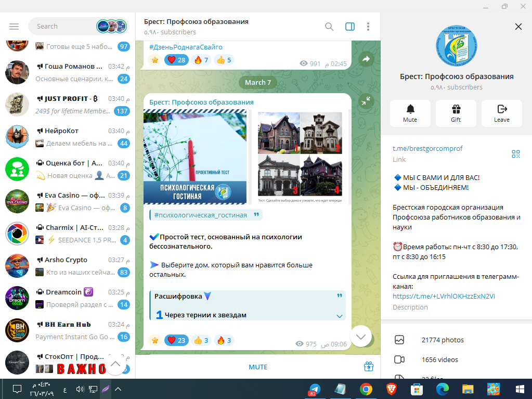Show the channel QR code icon
The width and height of the screenshot is (532, 399).
[x=516, y=154]
